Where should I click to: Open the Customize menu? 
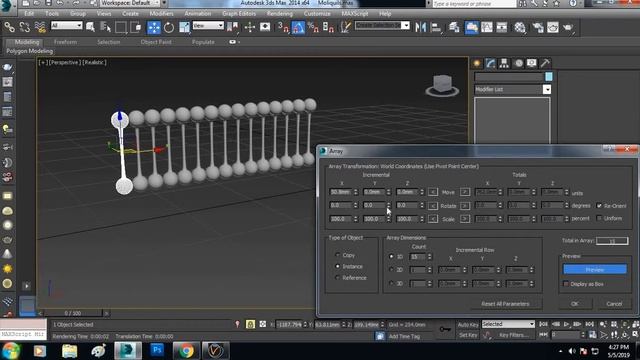317,13
